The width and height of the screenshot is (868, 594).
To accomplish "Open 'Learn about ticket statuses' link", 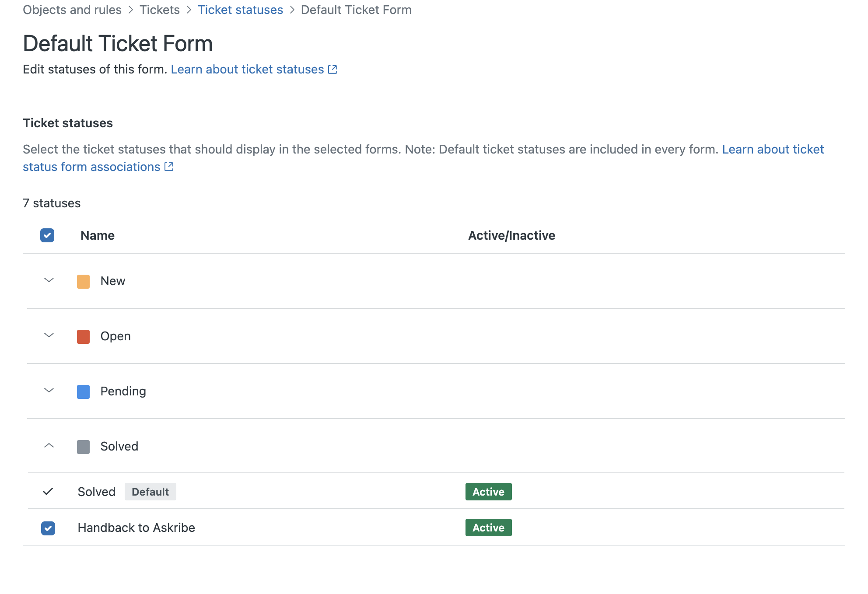I will pos(247,70).
